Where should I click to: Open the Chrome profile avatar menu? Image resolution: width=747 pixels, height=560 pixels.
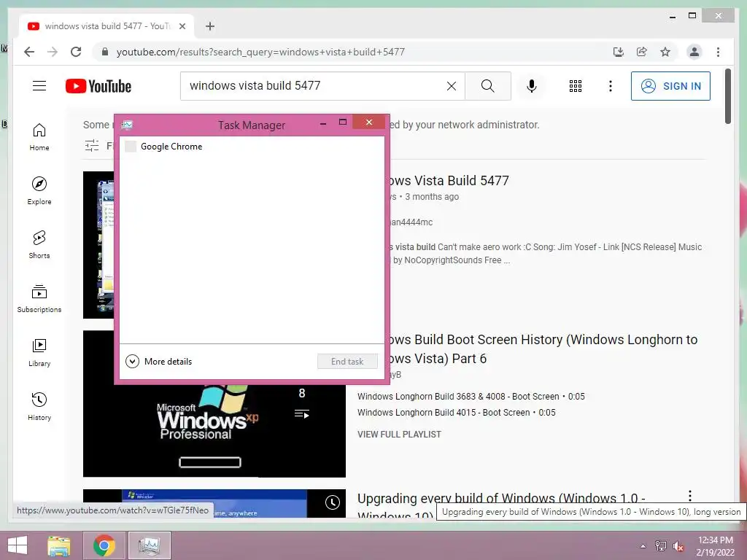(694, 52)
